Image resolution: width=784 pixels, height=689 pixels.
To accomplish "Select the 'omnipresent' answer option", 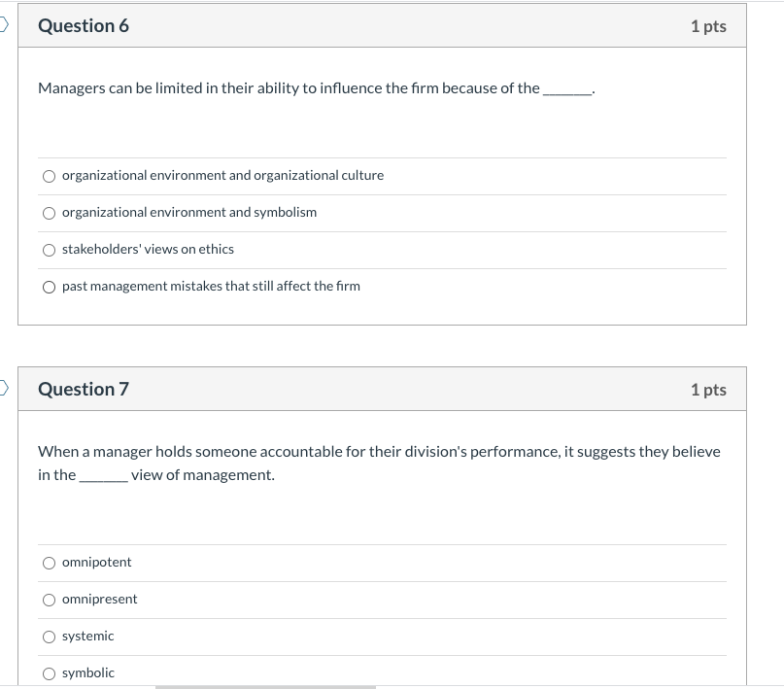I will pos(49,599).
